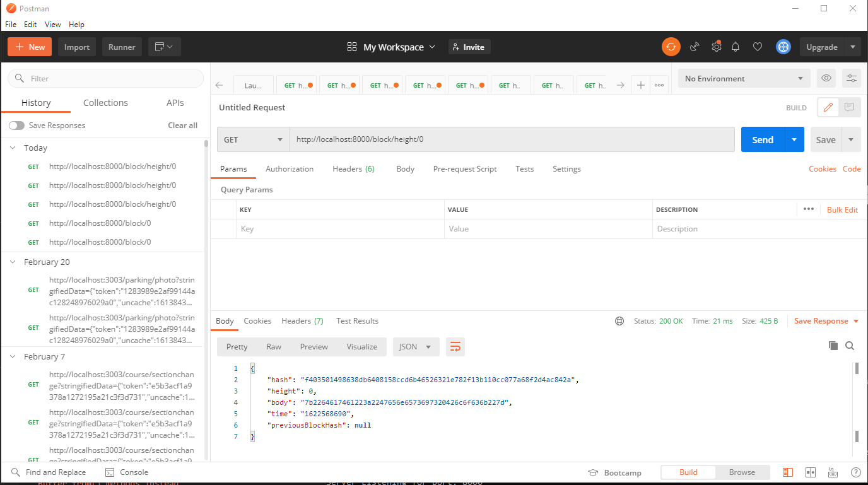Open the File menu
This screenshot has height=485, width=868.
(11, 25)
